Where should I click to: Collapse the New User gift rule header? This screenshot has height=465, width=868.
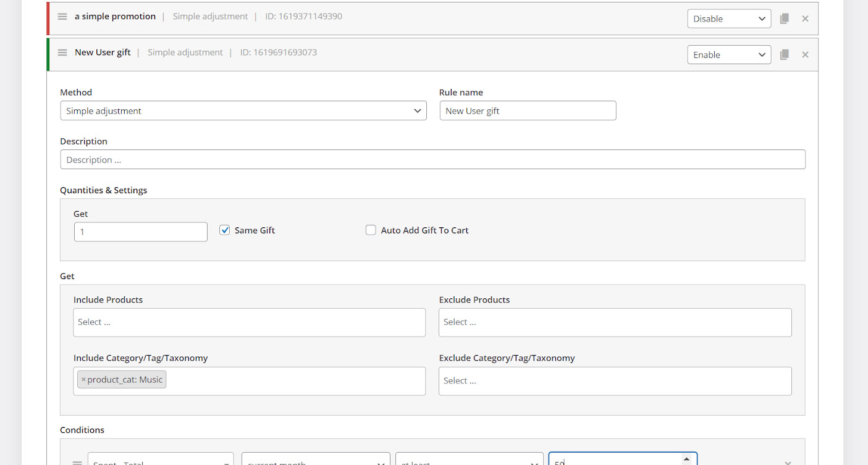(x=103, y=52)
